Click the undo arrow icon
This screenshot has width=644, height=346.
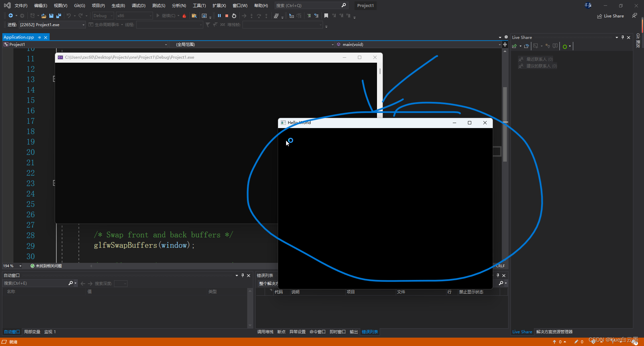69,16
